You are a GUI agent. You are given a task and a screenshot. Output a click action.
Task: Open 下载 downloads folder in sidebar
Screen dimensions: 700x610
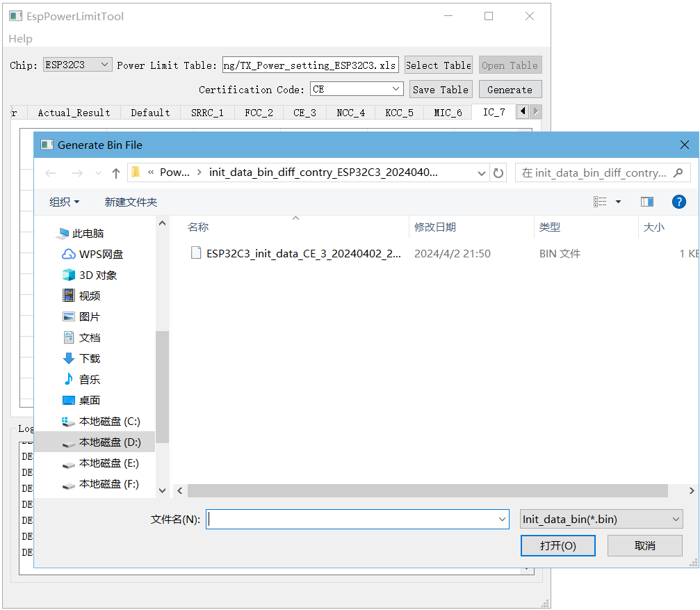click(x=89, y=359)
